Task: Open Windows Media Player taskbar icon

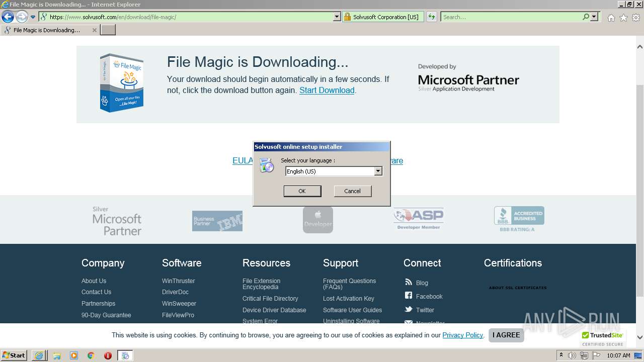Action: (x=74, y=355)
